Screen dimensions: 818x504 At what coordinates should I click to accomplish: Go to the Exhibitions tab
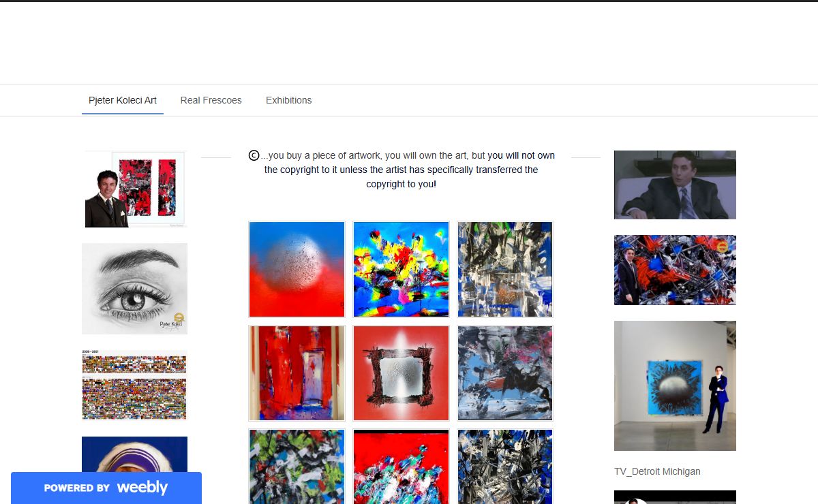click(288, 100)
